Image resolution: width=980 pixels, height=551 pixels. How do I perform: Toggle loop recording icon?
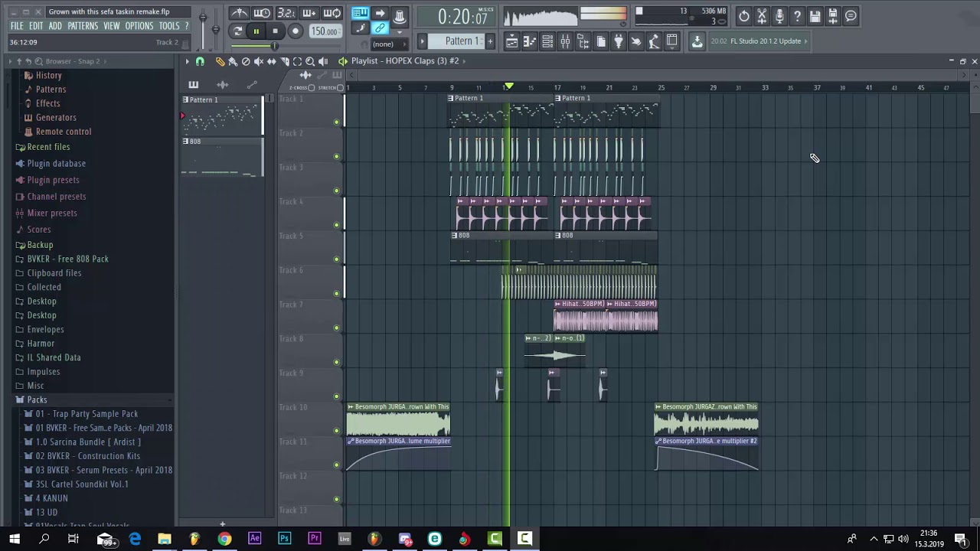tap(332, 13)
